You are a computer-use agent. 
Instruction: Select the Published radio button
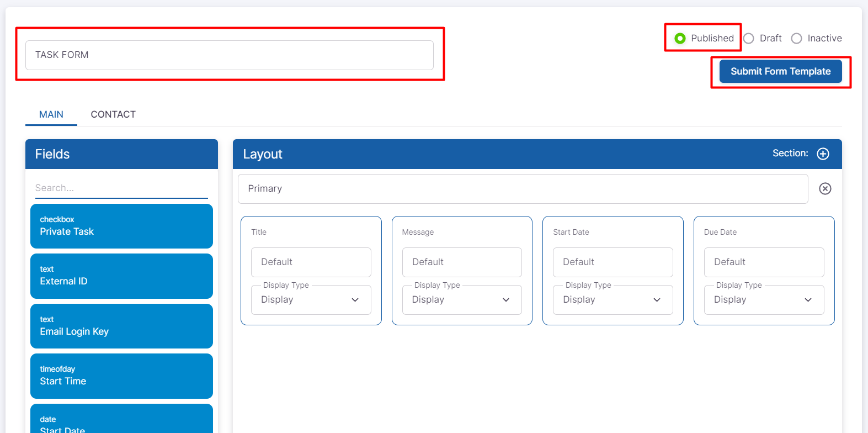point(680,38)
